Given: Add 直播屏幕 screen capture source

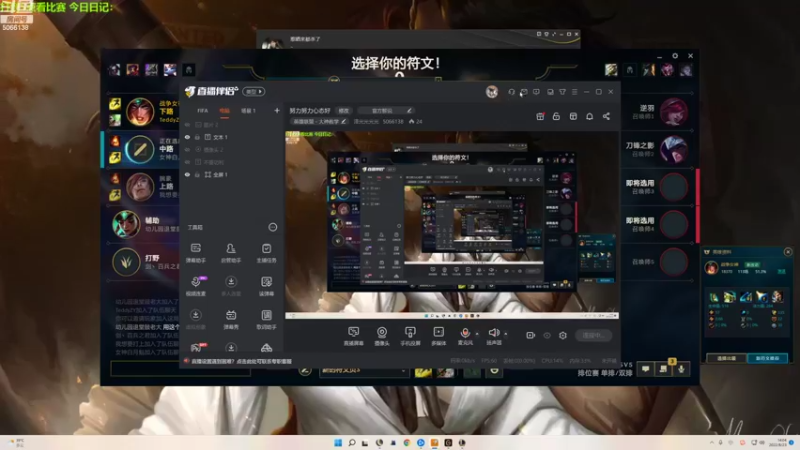Looking at the screenshot, I should (x=353, y=336).
